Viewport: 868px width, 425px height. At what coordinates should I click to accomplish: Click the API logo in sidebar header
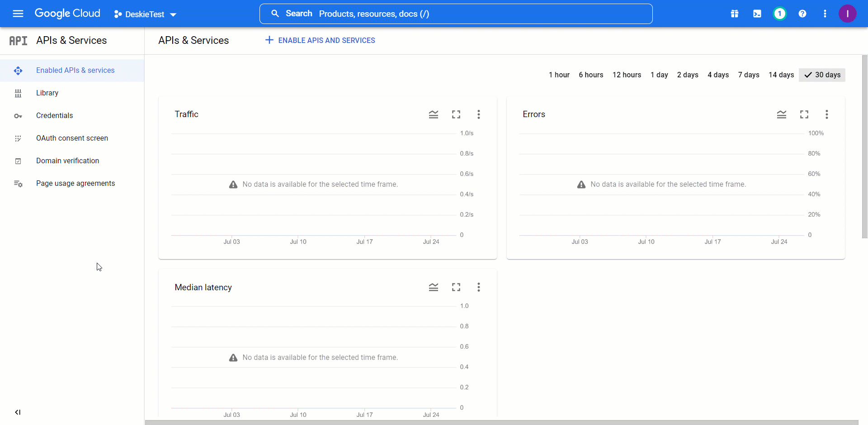(18, 41)
